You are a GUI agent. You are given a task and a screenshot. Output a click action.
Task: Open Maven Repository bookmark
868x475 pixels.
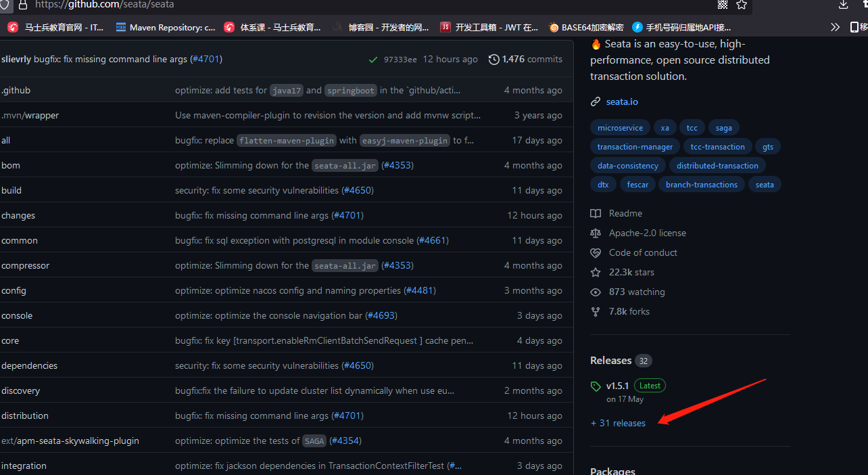166,27
